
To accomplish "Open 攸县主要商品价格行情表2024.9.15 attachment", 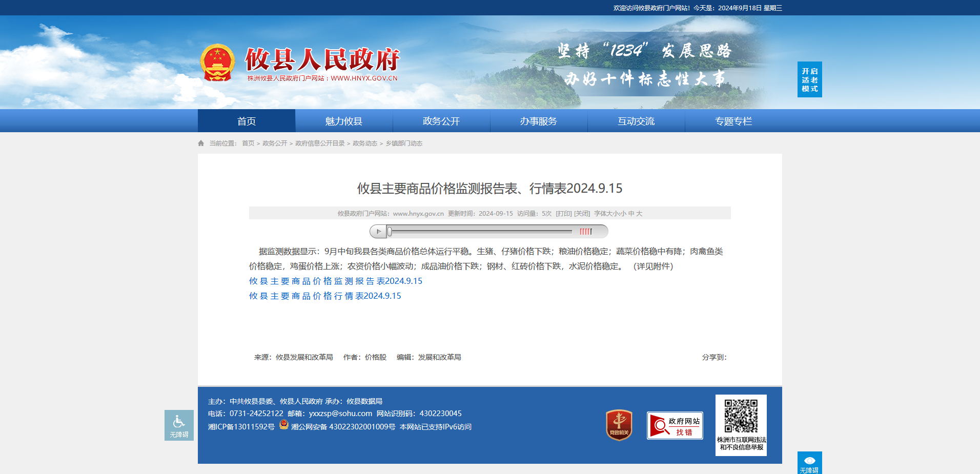I will [x=325, y=296].
